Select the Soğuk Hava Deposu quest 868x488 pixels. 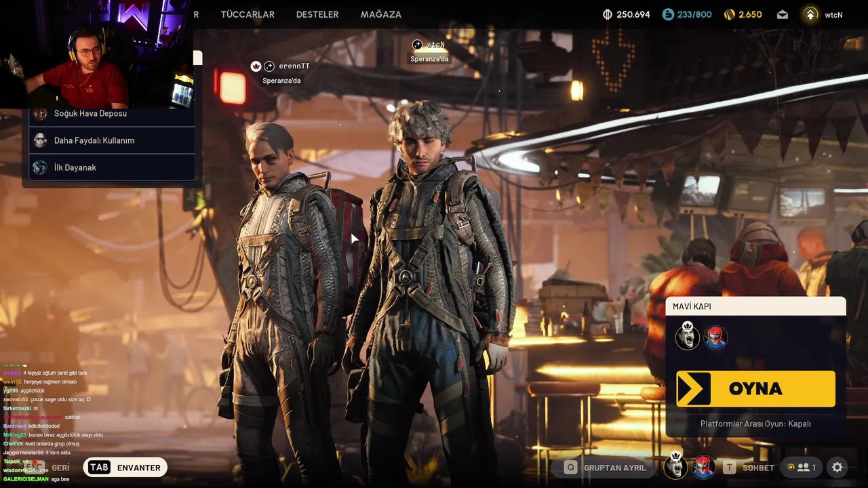[x=112, y=113]
